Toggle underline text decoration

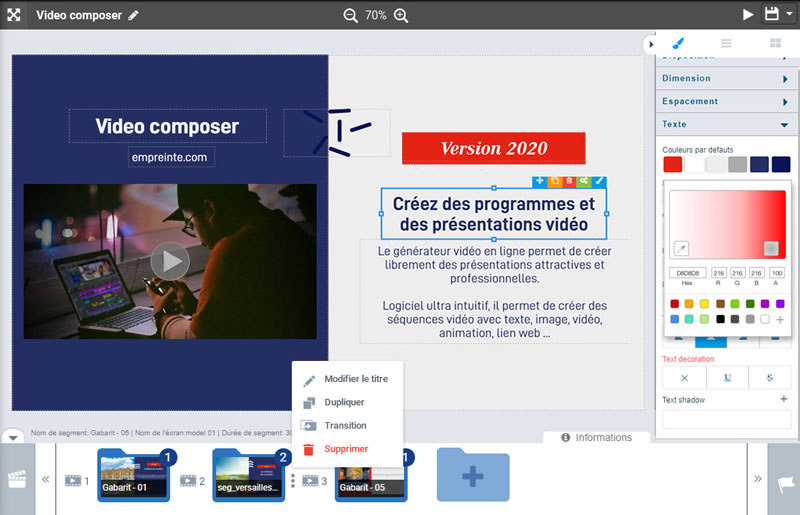tap(727, 378)
